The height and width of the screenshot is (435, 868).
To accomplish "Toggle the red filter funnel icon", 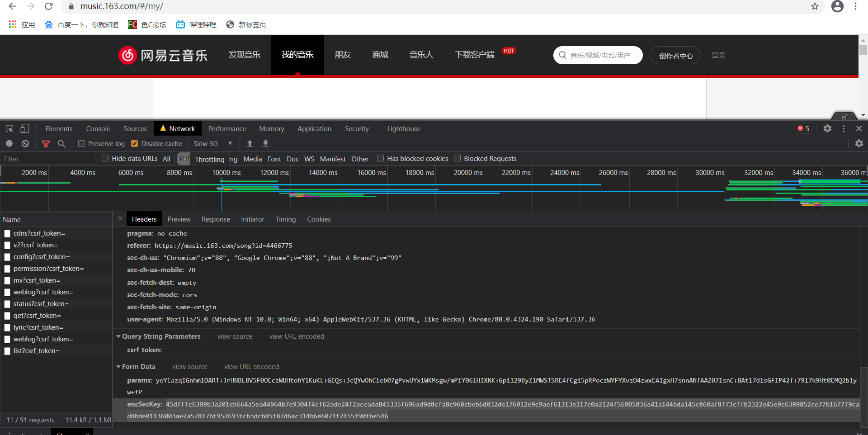I will 46,144.
